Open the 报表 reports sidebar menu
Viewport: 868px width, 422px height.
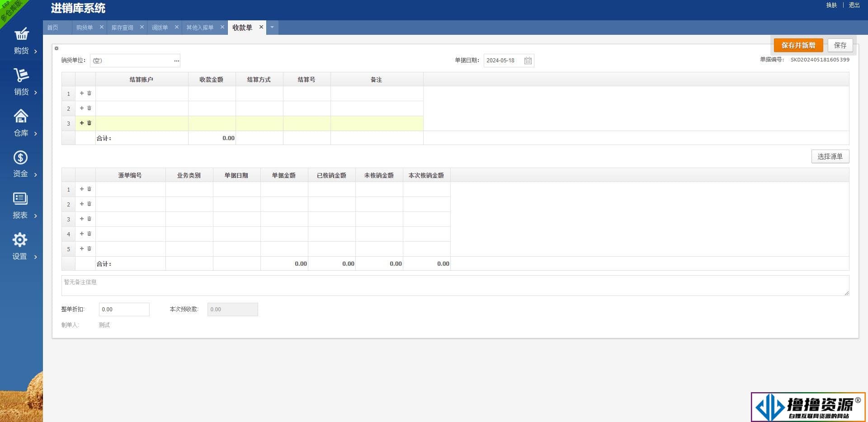21,206
